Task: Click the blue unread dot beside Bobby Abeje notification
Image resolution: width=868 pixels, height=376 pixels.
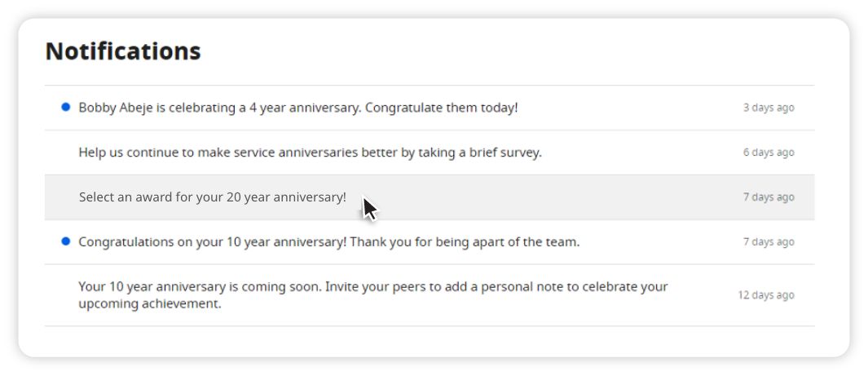Action: pos(66,107)
